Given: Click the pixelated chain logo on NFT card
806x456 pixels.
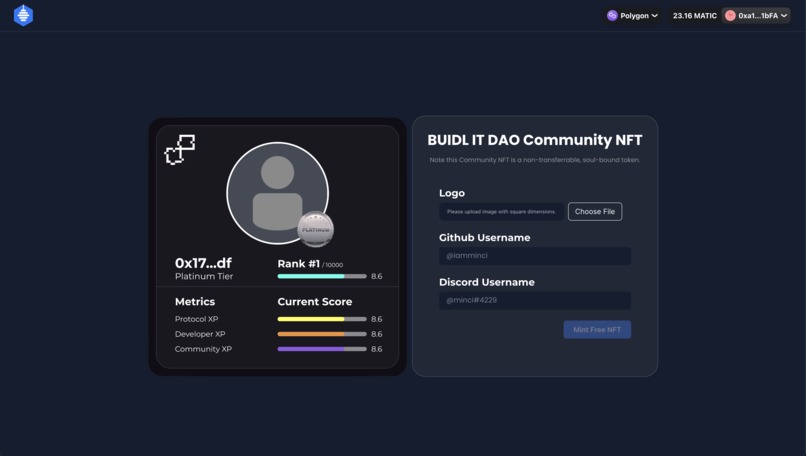Looking at the screenshot, I should coord(180,149).
